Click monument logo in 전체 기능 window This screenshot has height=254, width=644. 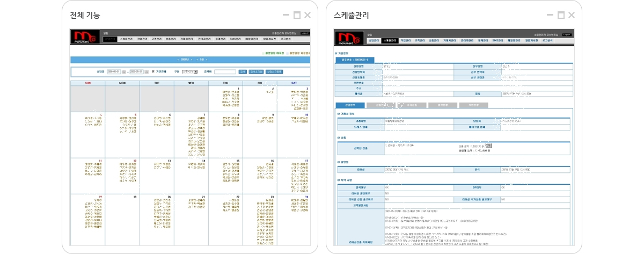pos(85,37)
